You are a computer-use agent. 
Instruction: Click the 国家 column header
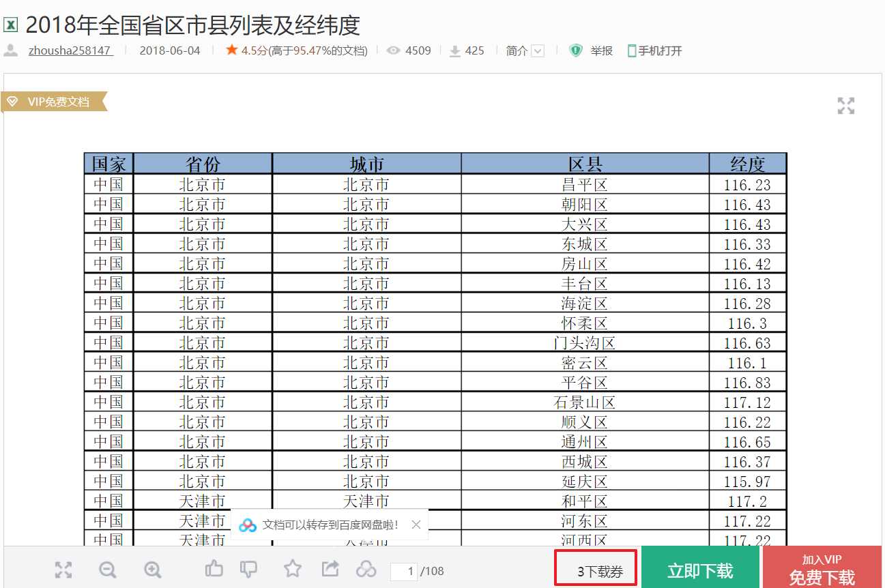click(109, 164)
